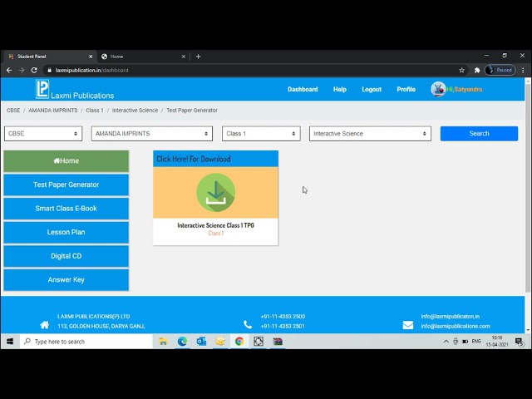Open File Explorer from taskbar
The image size is (532, 399).
[x=163, y=342]
